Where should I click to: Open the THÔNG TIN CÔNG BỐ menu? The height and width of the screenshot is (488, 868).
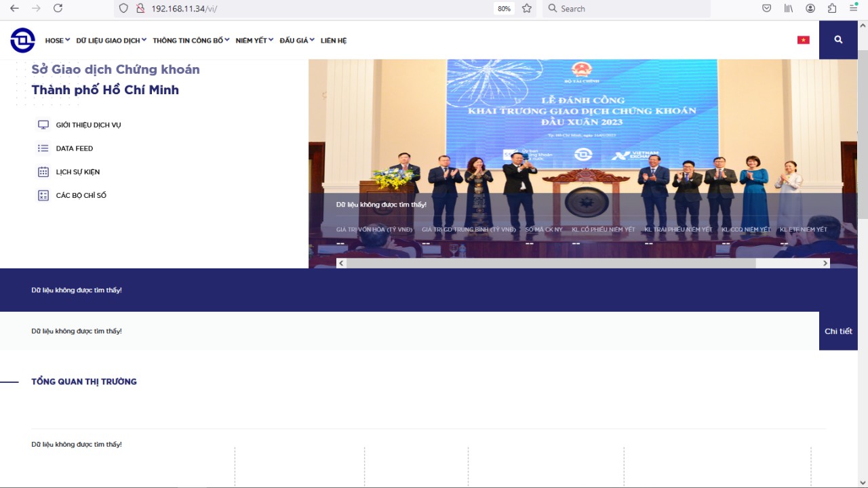(190, 40)
